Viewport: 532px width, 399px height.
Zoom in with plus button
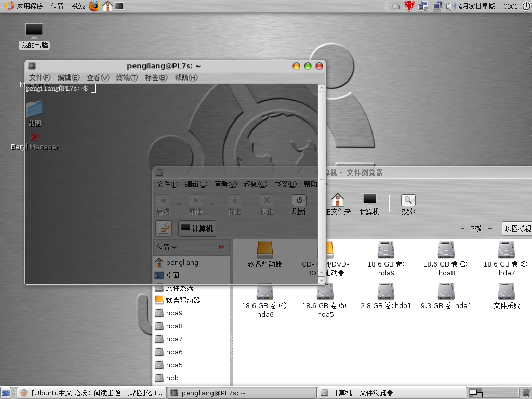pyautogui.click(x=490, y=229)
